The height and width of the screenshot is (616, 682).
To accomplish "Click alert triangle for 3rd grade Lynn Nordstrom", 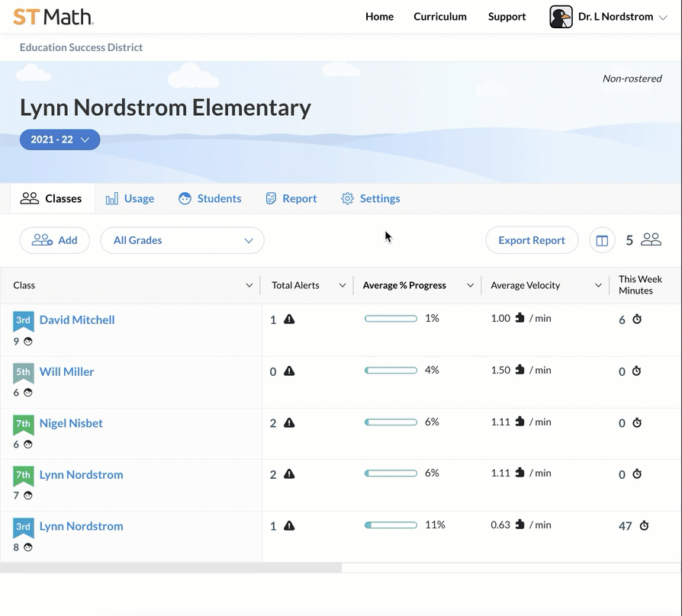I will pos(289,526).
